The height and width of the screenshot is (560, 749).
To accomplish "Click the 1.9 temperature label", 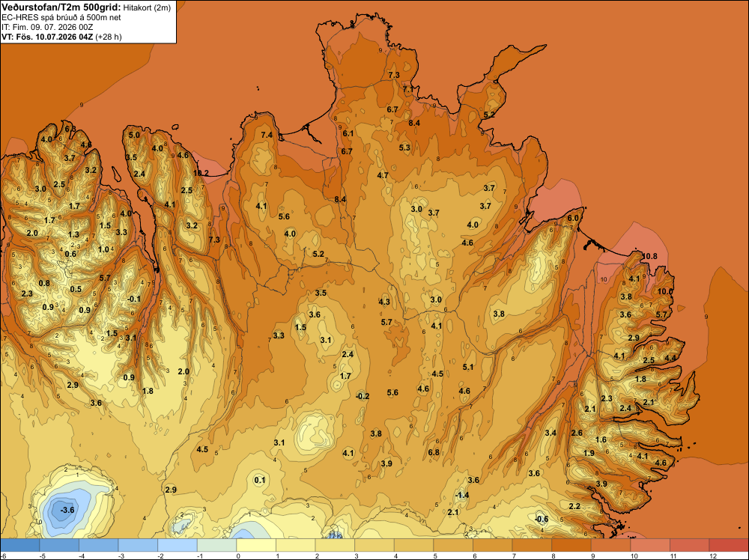I will click(x=589, y=453).
